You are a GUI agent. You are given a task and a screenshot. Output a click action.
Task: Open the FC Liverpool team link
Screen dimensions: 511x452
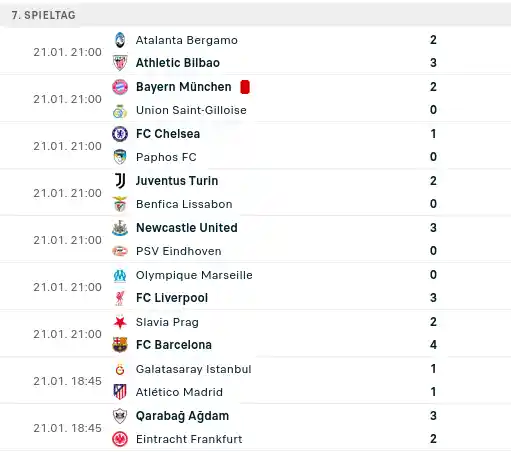(x=172, y=298)
